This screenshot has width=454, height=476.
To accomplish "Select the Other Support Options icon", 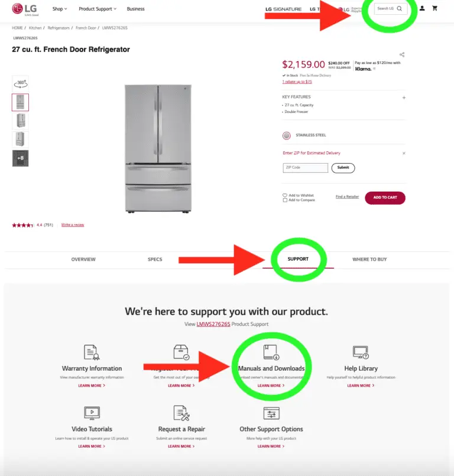I will click(271, 412).
